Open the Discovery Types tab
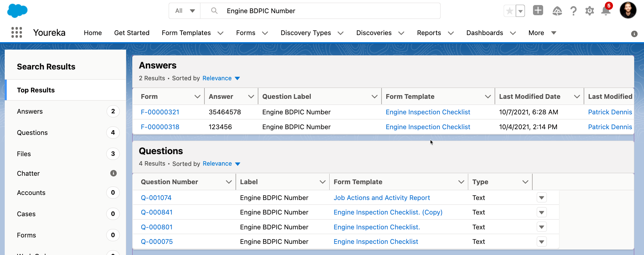The width and height of the screenshot is (644, 255). click(x=306, y=33)
